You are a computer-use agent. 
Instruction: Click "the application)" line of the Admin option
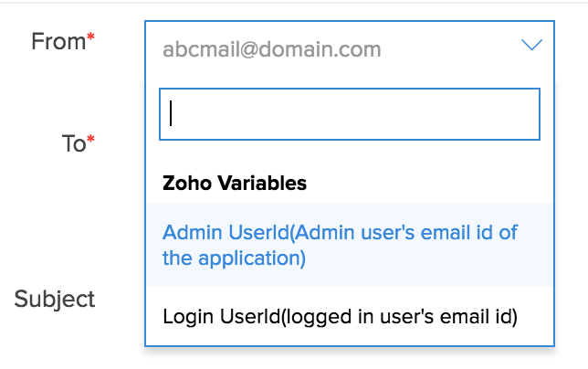233,258
